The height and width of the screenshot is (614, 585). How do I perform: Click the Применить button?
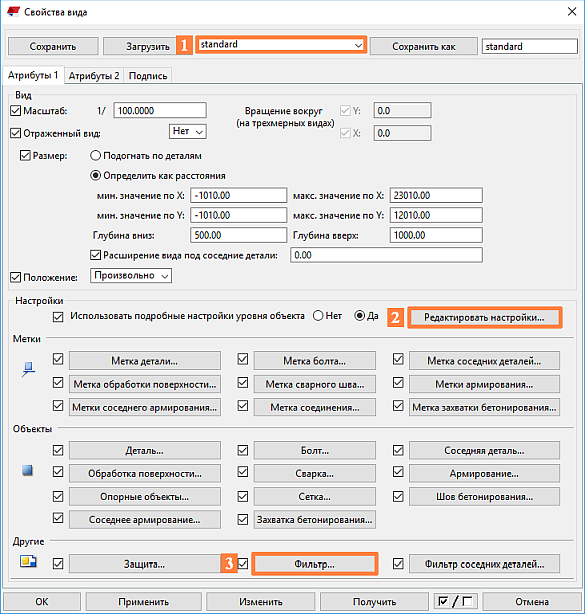[144, 601]
